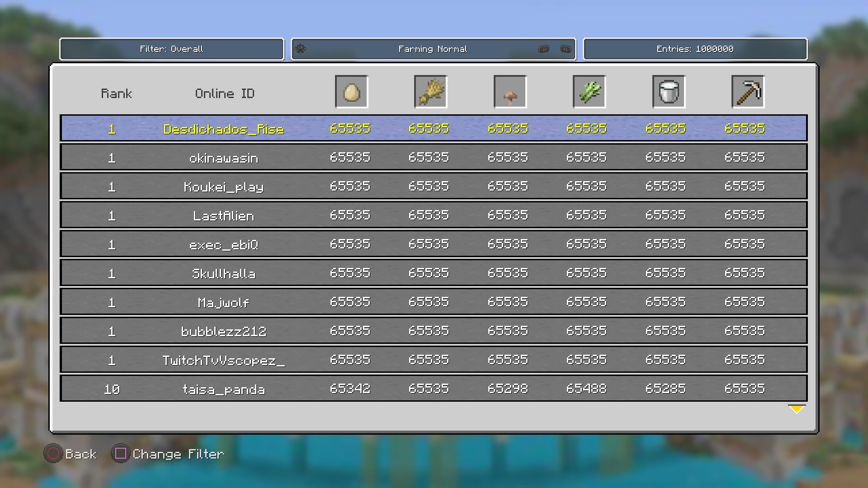Click wheat score 65535 for taisa_panda
The height and width of the screenshot is (488, 868).
point(429,388)
